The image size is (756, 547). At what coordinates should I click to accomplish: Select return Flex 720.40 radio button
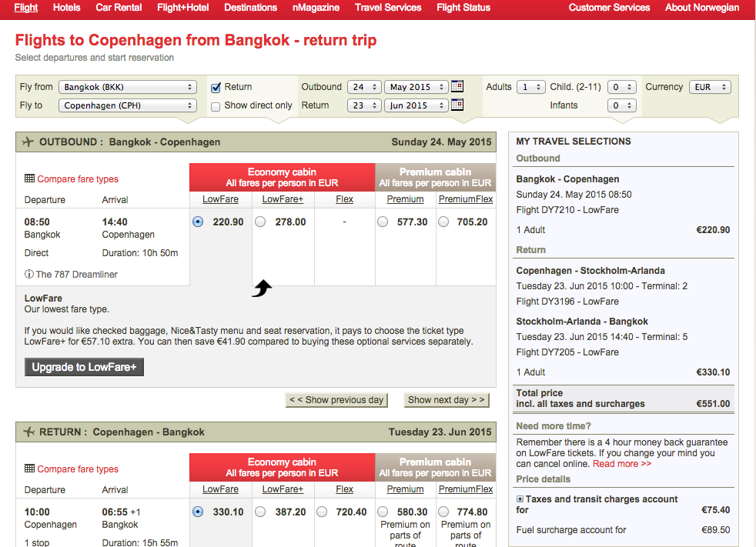click(x=322, y=512)
